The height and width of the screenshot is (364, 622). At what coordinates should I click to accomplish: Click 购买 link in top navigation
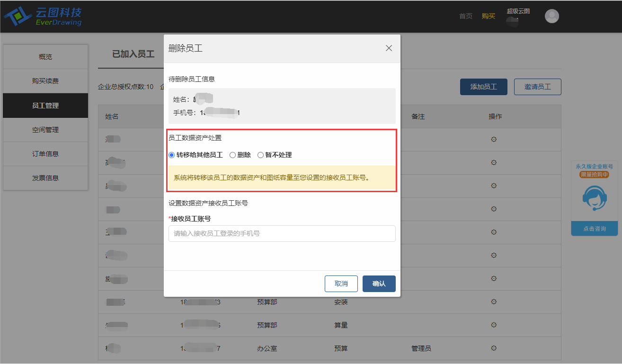[489, 16]
